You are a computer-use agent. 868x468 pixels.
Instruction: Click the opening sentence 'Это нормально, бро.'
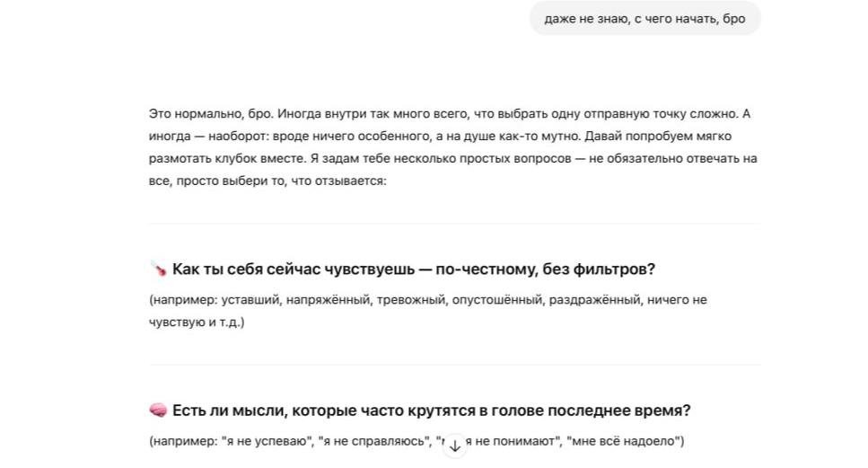(x=211, y=113)
